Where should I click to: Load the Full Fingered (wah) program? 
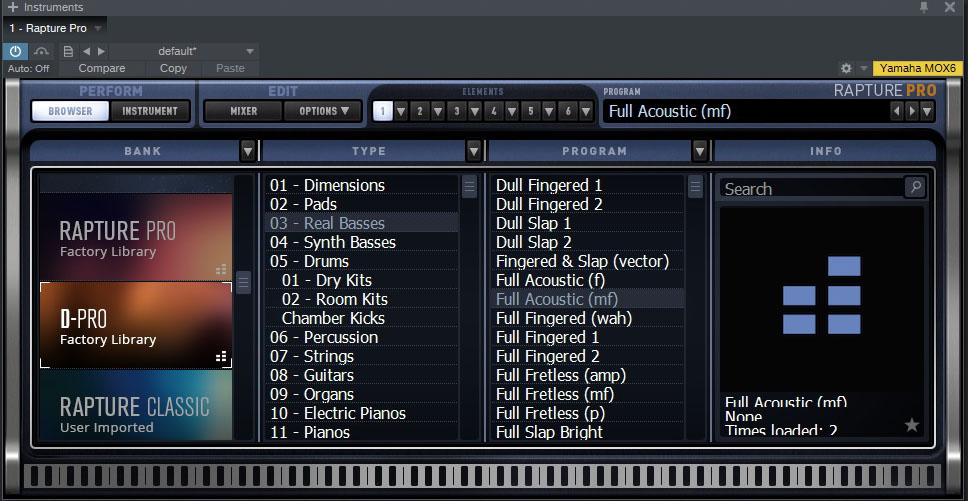pos(588,318)
